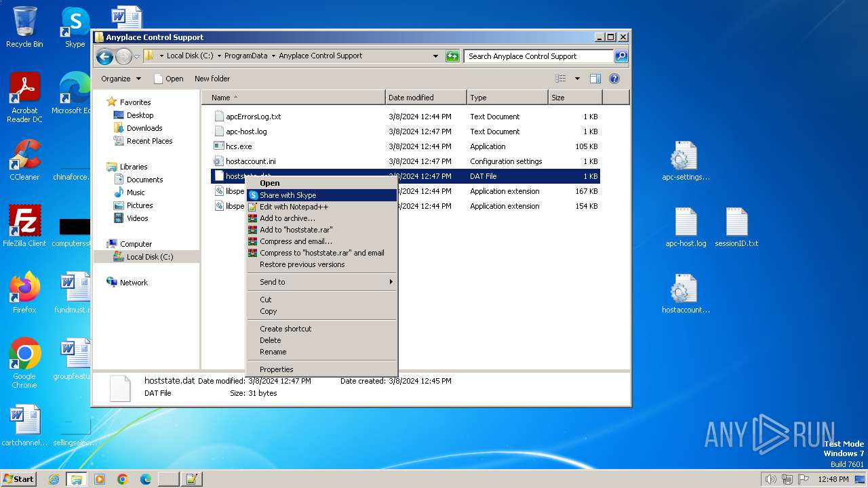Click the taskbar clock showing 12:48 PM
The height and width of the screenshot is (488, 868).
tap(833, 479)
